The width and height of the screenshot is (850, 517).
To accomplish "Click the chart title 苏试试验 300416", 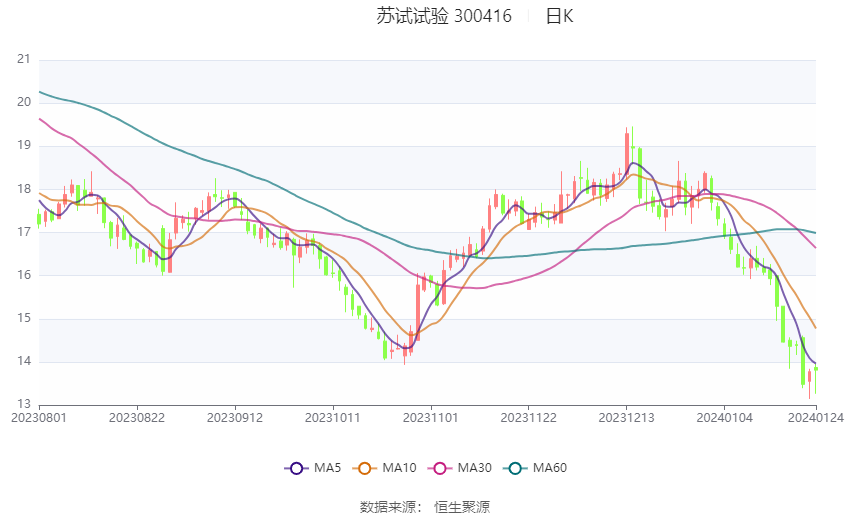I will coord(444,16).
